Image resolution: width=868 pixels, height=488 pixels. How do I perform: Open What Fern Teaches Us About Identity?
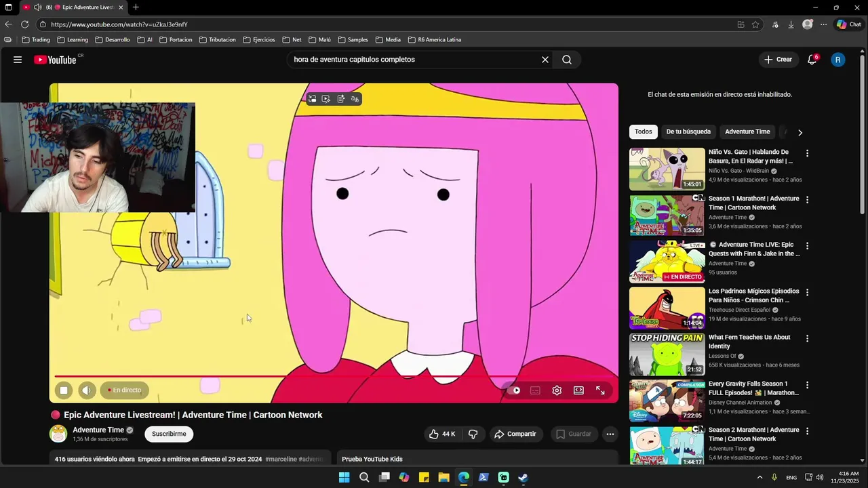pos(749,342)
